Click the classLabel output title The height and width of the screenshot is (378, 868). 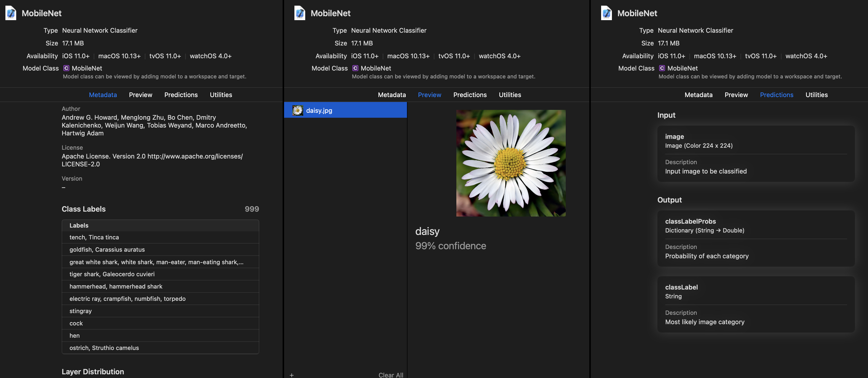681,287
